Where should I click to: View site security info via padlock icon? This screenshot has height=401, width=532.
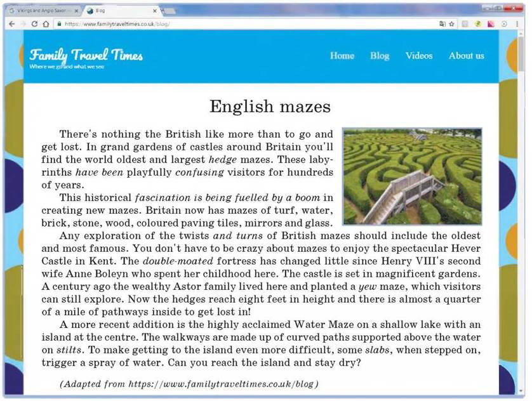(59, 24)
